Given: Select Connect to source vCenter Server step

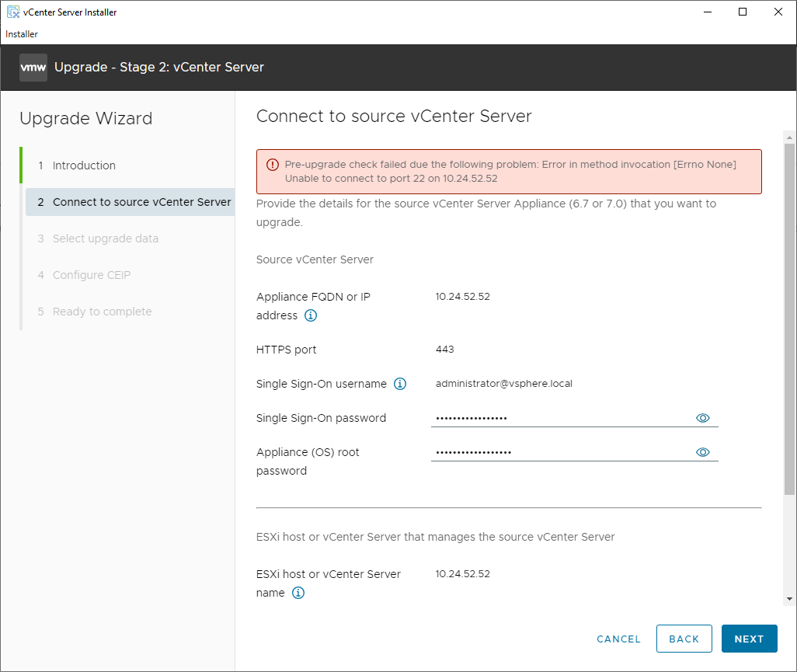Looking at the screenshot, I should (x=141, y=202).
